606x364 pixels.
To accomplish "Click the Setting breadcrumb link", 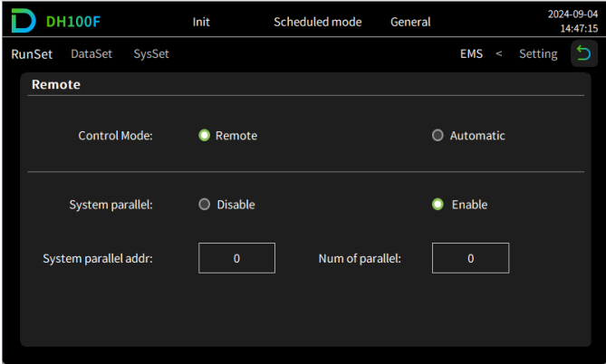I will coord(538,54).
